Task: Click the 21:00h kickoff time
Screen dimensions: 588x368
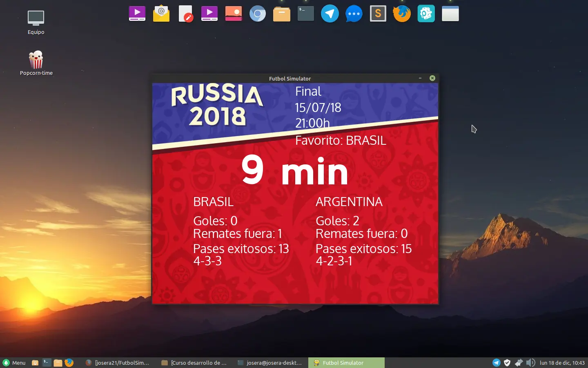Action: (x=312, y=123)
